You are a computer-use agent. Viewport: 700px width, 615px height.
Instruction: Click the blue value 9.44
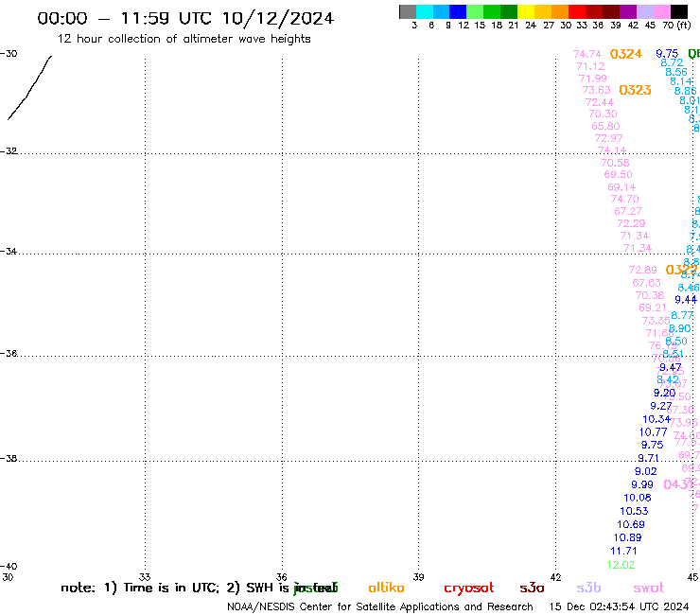coord(686,300)
